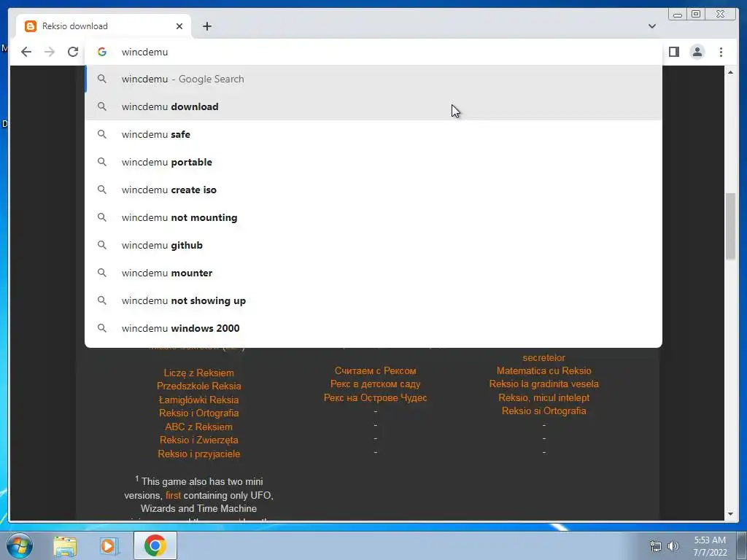This screenshot has height=560, width=747.
Task: Click the magnifier icon beside wincdemu safe
Action: coord(102,134)
